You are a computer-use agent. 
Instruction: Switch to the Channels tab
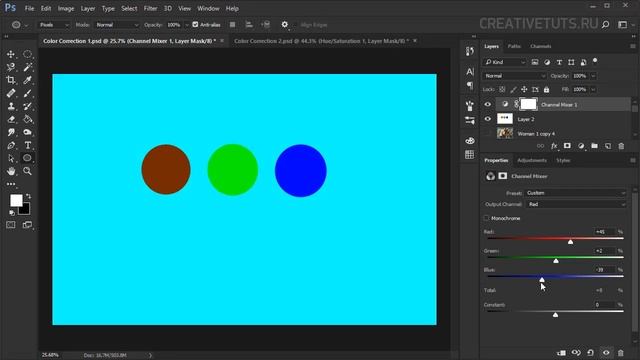click(x=540, y=47)
